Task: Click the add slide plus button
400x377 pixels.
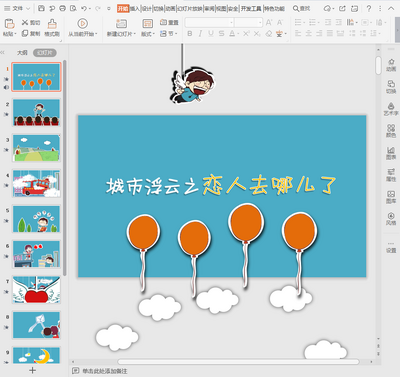Action: (32, 370)
